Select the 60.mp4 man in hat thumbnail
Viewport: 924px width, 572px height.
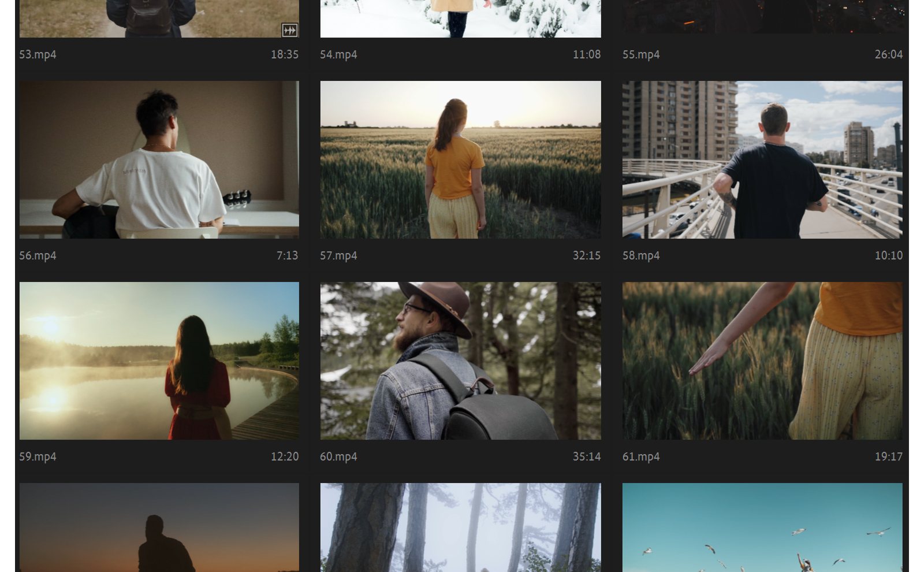point(461,361)
